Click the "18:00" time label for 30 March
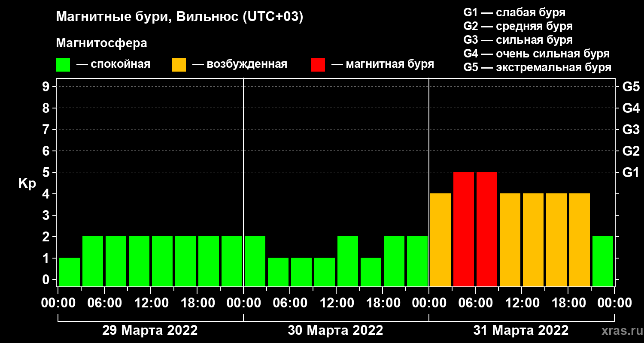 coord(383,303)
